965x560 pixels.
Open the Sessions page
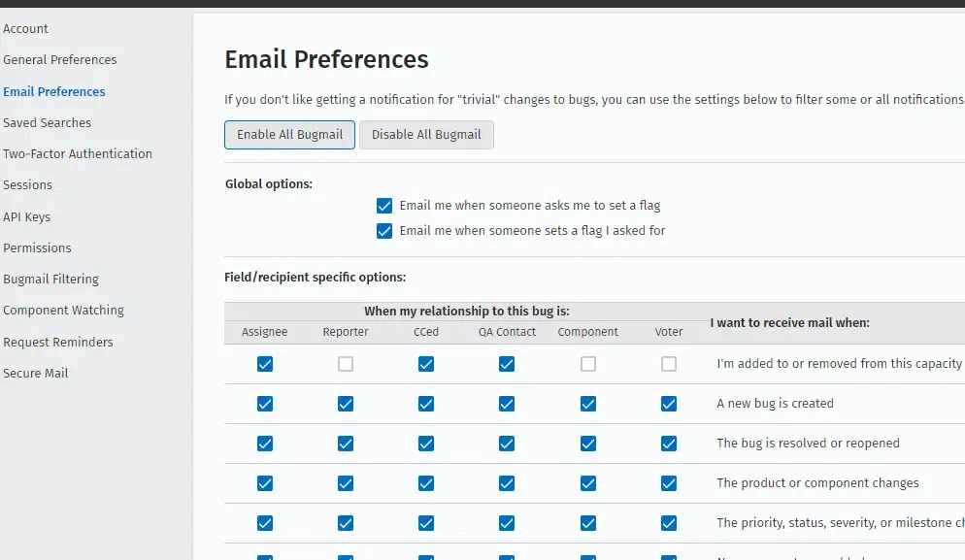coord(28,185)
